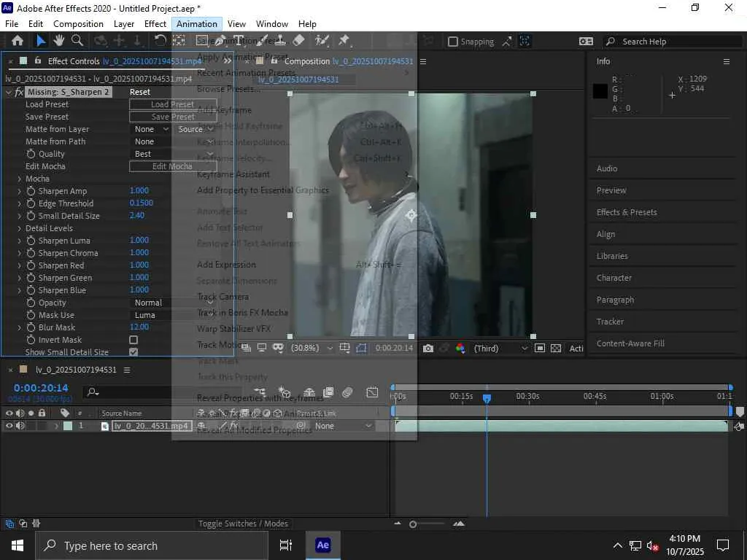
Task: Click the Show Channel color icon
Action: click(460, 349)
